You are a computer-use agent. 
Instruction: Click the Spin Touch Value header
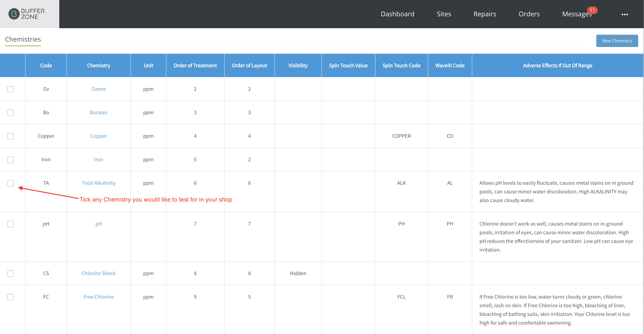tap(348, 65)
